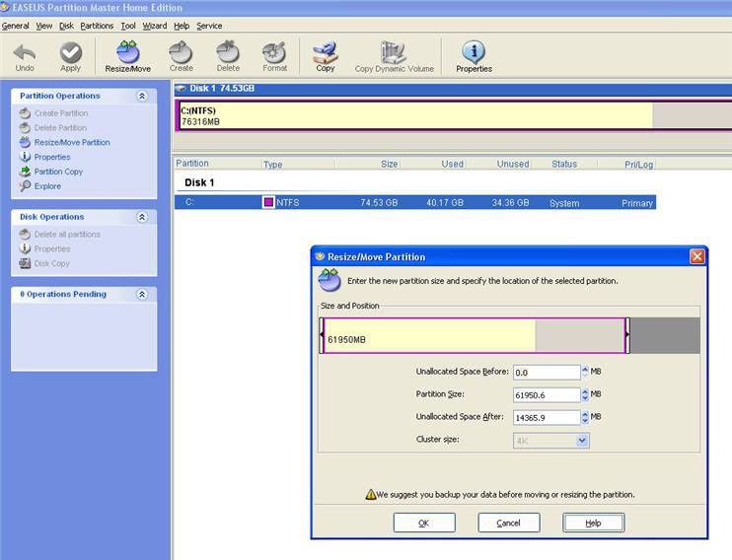The height and width of the screenshot is (560, 732).
Task: Open the Disk menu
Action: [66, 26]
